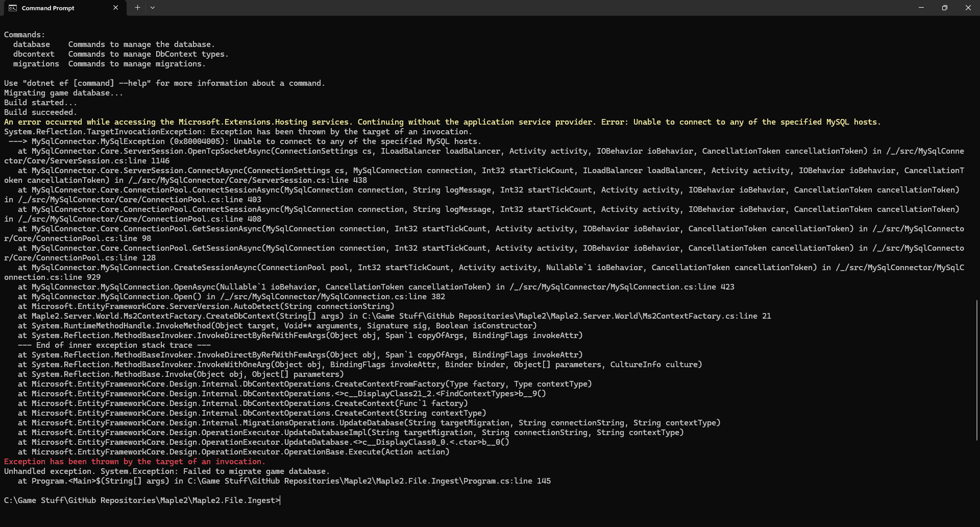Close the terminal window

coord(968,8)
